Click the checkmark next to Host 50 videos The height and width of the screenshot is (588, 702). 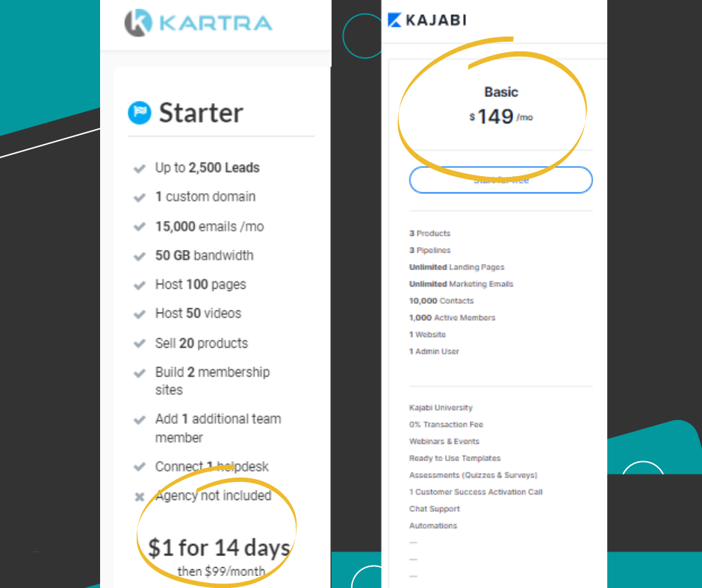point(140,314)
